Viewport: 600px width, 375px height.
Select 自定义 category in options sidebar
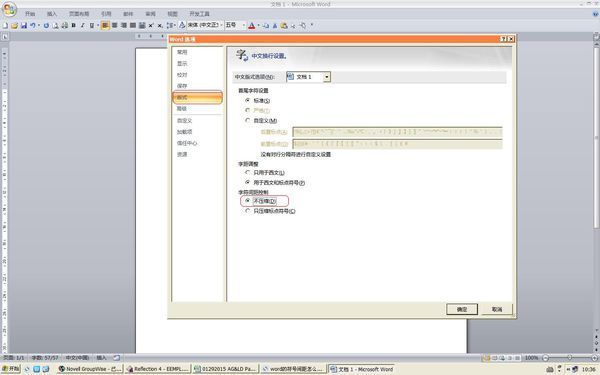[197, 121]
